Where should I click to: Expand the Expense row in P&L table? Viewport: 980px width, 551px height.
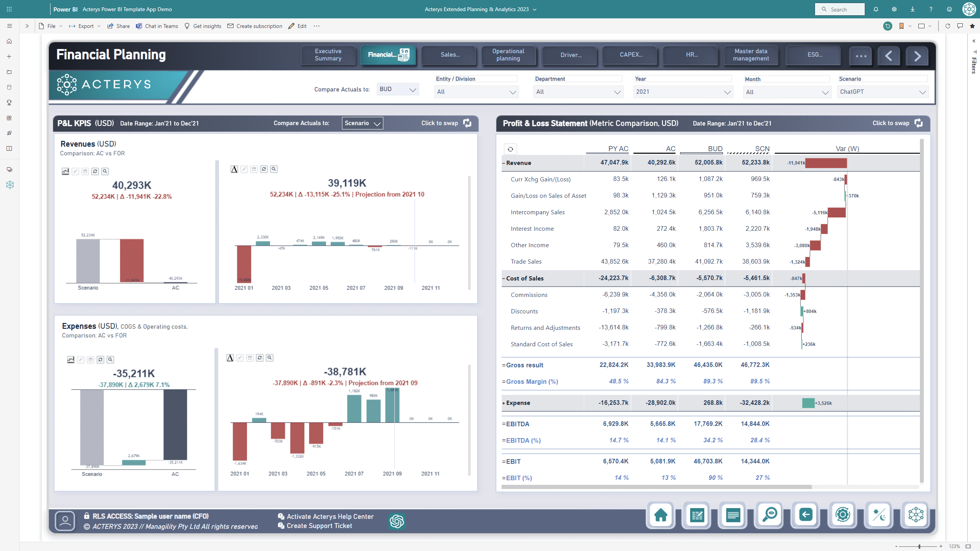[x=504, y=403]
